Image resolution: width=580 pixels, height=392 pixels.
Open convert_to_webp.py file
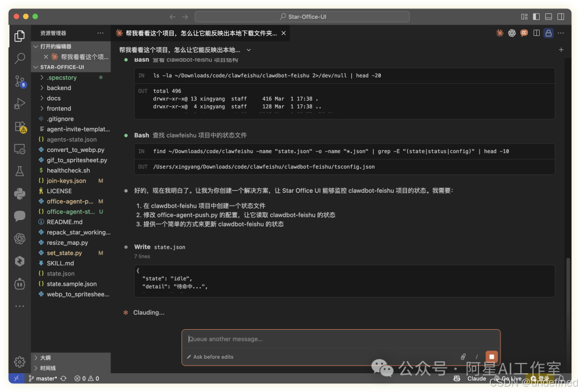pos(71,150)
